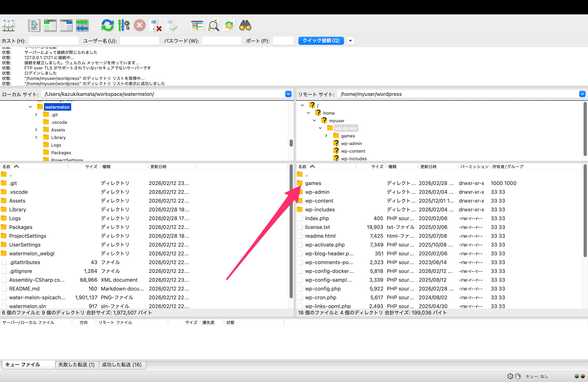Screen dimensions: 588x382
Task: Select Logs folder in local tree
Action: (x=56, y=145)
